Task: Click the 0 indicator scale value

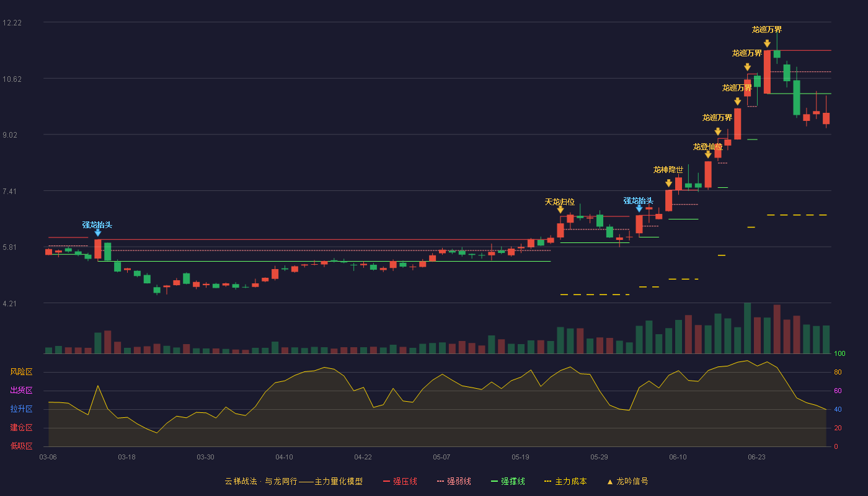Action: point(836,446)
